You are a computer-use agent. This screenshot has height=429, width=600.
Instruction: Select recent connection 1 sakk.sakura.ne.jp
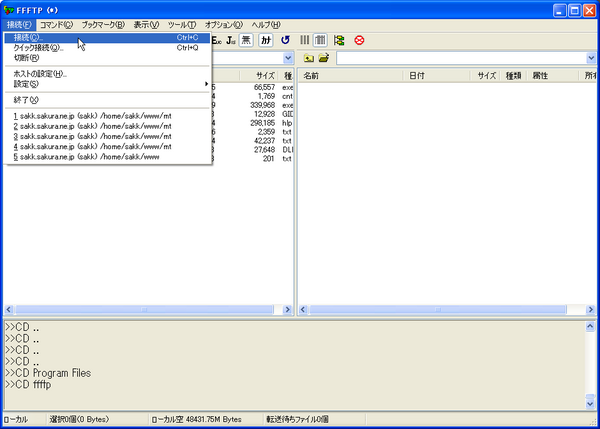[x=107, y=116]
